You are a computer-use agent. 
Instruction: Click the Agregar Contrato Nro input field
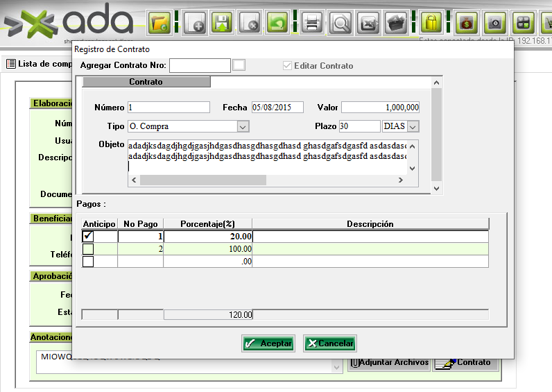click(200, 65)
